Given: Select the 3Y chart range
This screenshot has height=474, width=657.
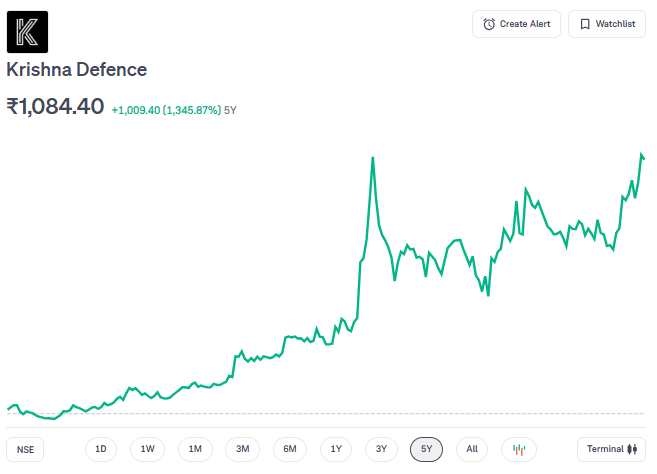Looking at the screenshot, I should click(x=381, y=449).
